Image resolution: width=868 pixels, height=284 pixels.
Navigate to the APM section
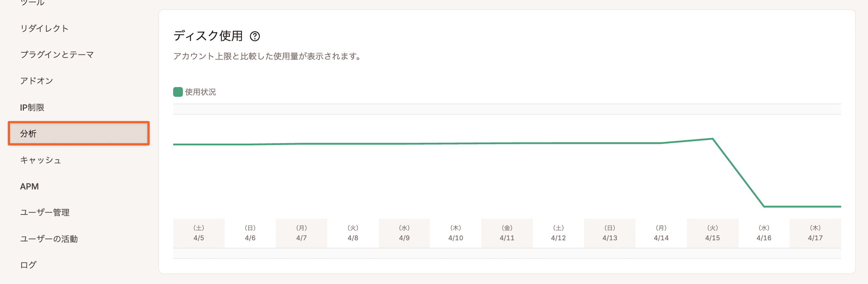[x=29, y=186]
